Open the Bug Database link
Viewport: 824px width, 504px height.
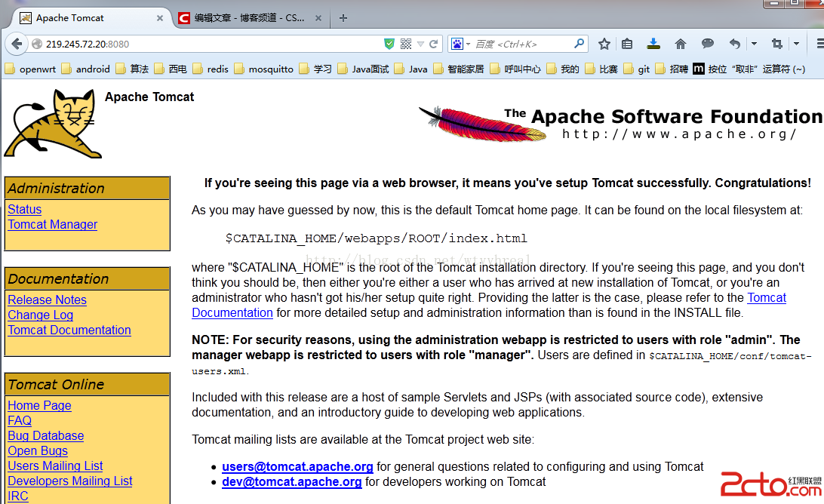tap(46, 435)
